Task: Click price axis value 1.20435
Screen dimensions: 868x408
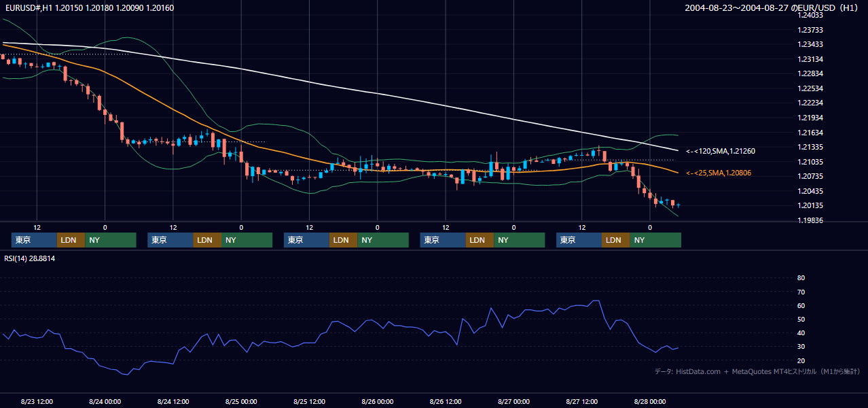Action: [810, 191]
